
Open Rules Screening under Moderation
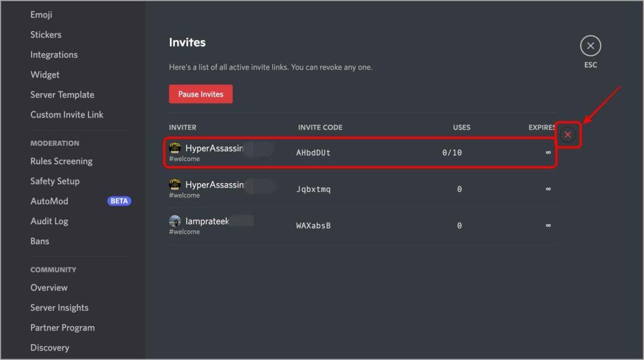[x=61, y=161]
